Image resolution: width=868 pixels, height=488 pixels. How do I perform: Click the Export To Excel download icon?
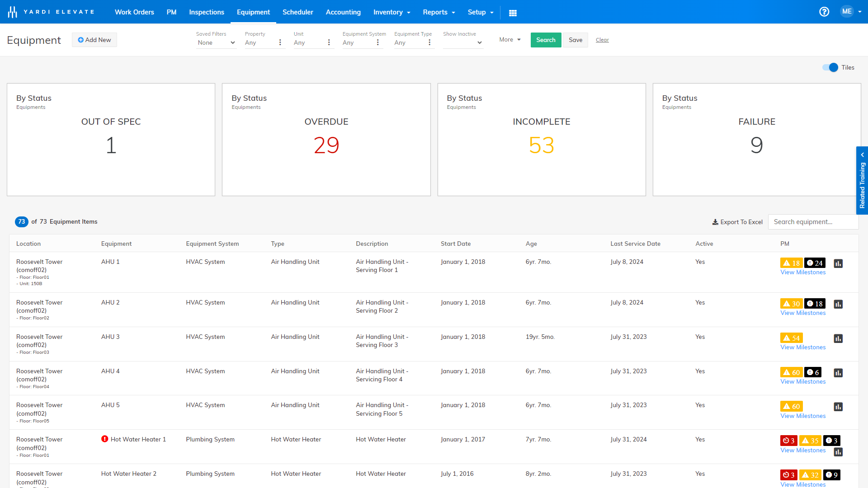(715, 222)
